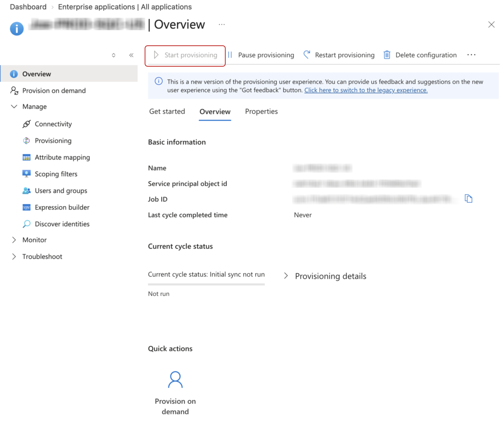504x423 pixels.
Task: Click the Discover identities magnifier icon
Action: pos(27,224)
